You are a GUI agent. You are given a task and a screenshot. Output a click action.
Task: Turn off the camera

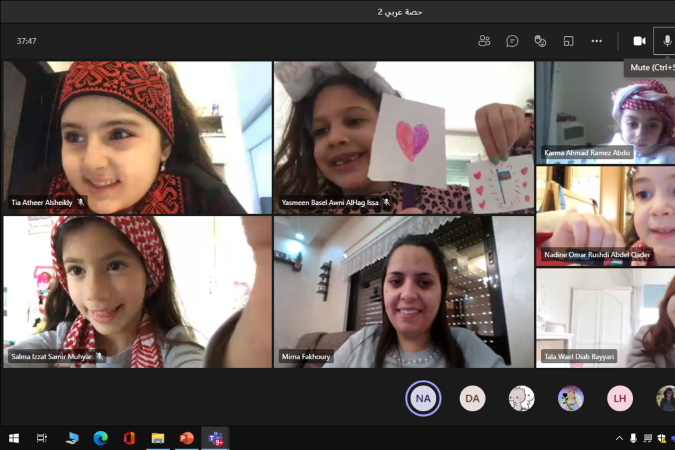coord(639,41)
